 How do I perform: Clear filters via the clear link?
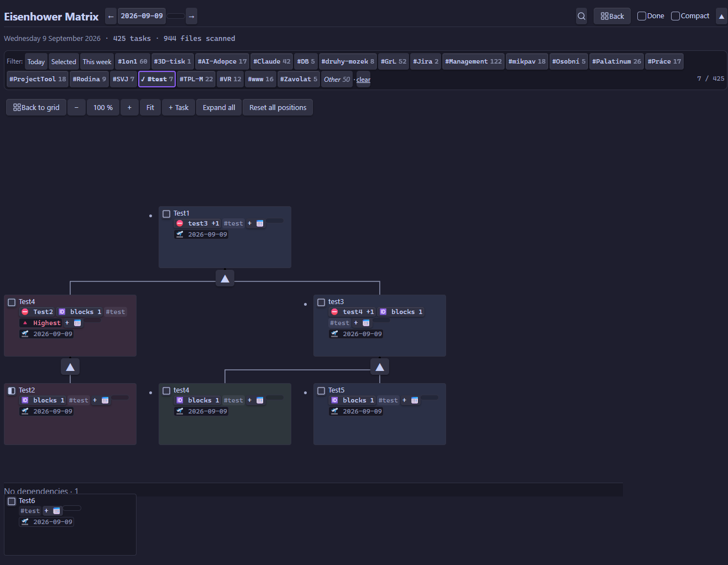click(363, 80)
